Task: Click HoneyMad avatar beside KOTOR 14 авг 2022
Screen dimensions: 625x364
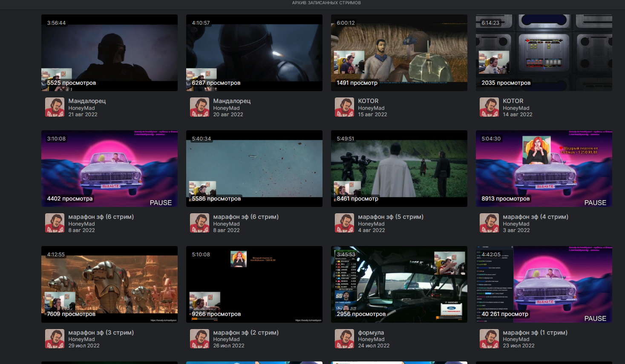Action: click(x=489, y=107)
